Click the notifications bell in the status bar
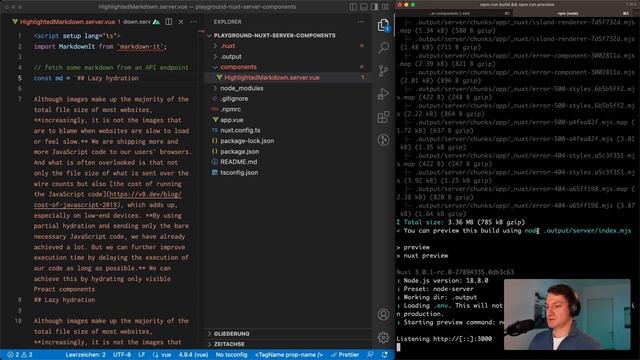The image size is (640, 360). 384,355
